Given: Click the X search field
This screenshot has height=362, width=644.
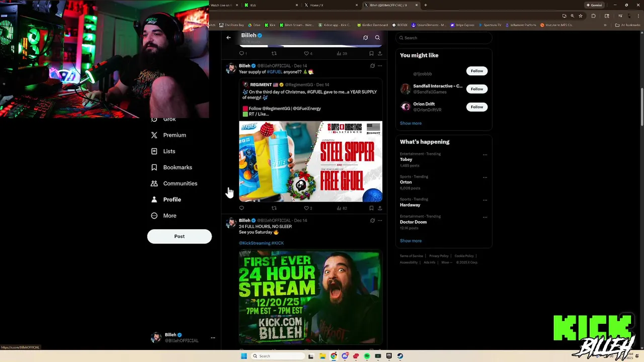Looking at the screenshot, I should pos(444,38).
